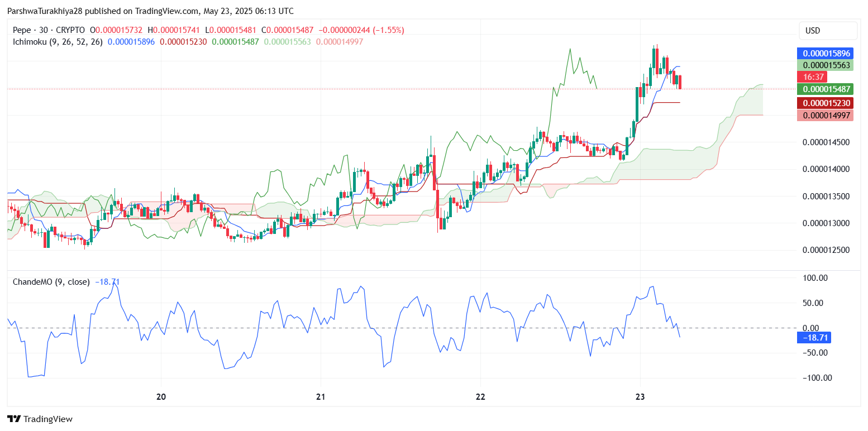This screenshot has height=431, width=868.
Task: Click the blue 0.000015896 price axis tag
Action: pyautogui.click(x=826, y=54)
